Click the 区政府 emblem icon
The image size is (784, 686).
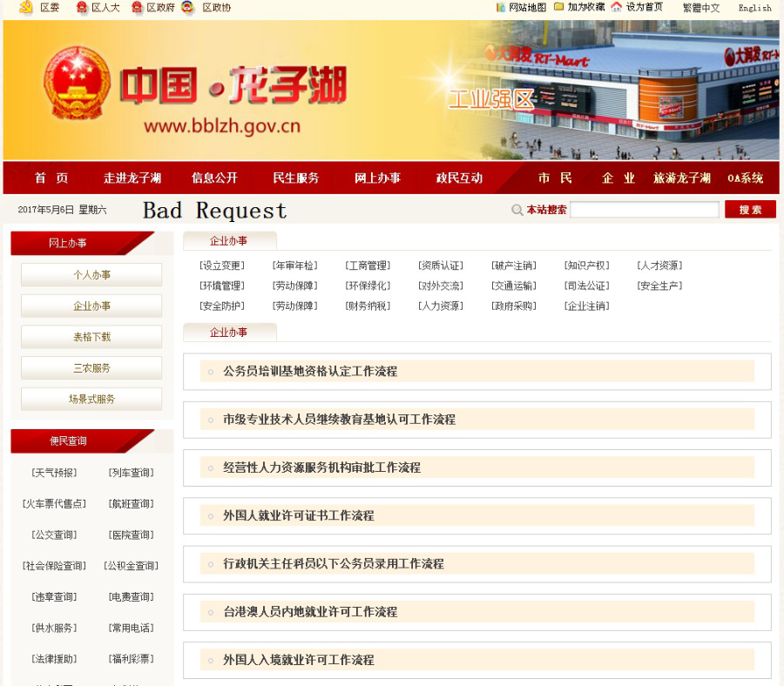point(136,8)
